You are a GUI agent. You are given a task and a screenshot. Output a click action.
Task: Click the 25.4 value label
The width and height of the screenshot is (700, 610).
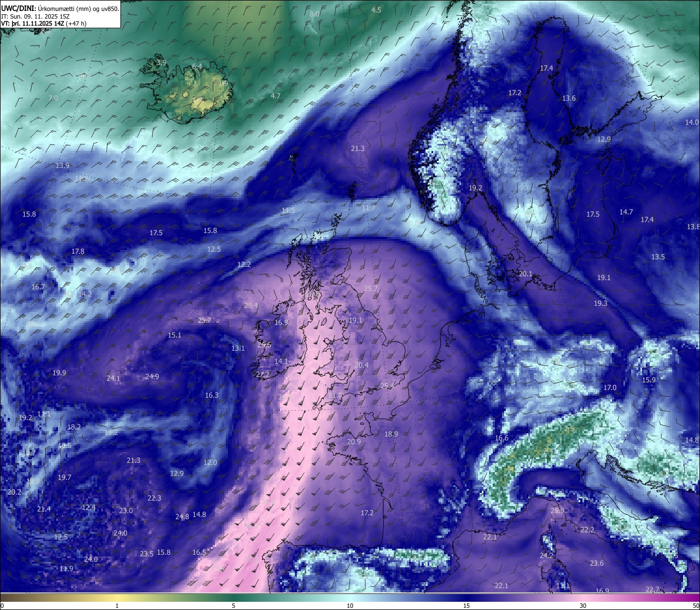[387, 386]
